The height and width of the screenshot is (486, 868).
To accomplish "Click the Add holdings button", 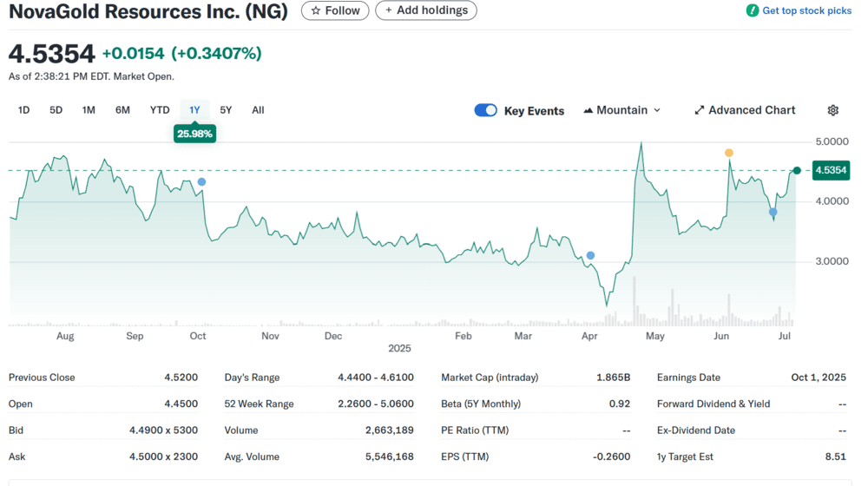I will (425, 10).
